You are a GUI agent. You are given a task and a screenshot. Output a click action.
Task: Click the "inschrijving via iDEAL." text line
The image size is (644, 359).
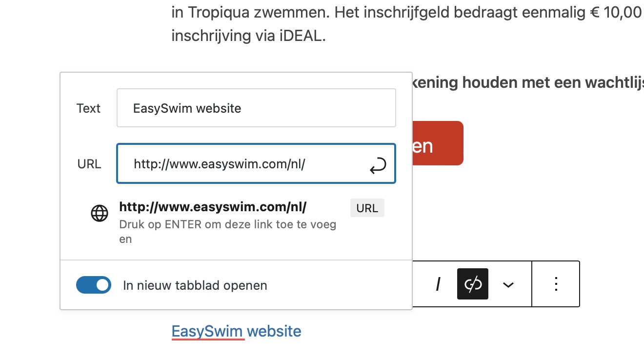pyautogui.click(x=248, y=36)
